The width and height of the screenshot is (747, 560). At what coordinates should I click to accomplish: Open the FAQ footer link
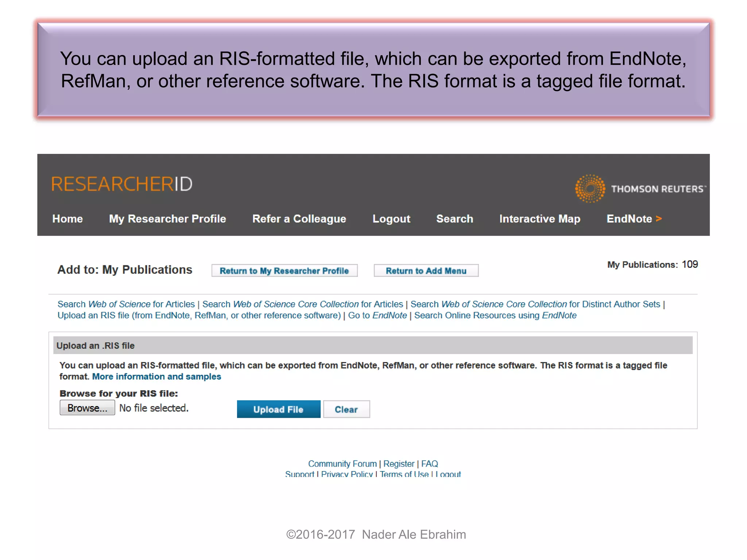click(x=430, y=464)
